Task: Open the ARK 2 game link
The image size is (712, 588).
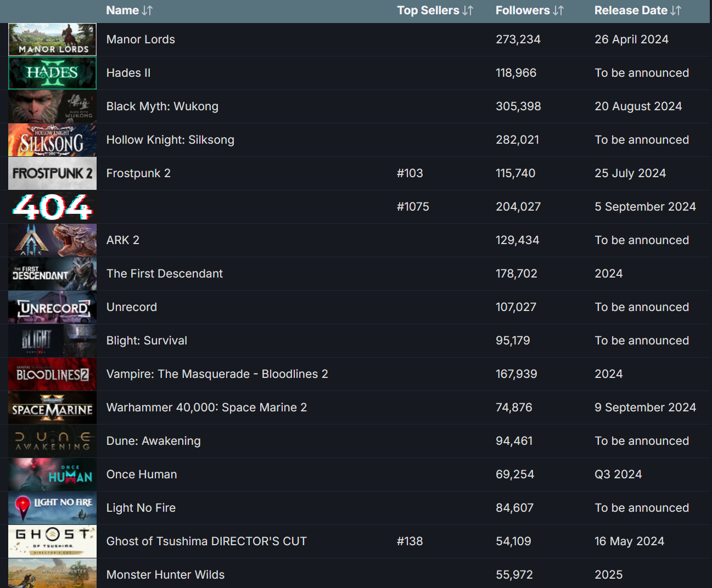Action: (123, 240)
